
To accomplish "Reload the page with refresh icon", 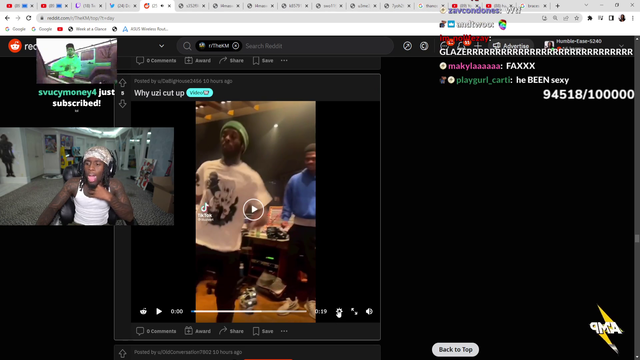I will click(28, 18).
